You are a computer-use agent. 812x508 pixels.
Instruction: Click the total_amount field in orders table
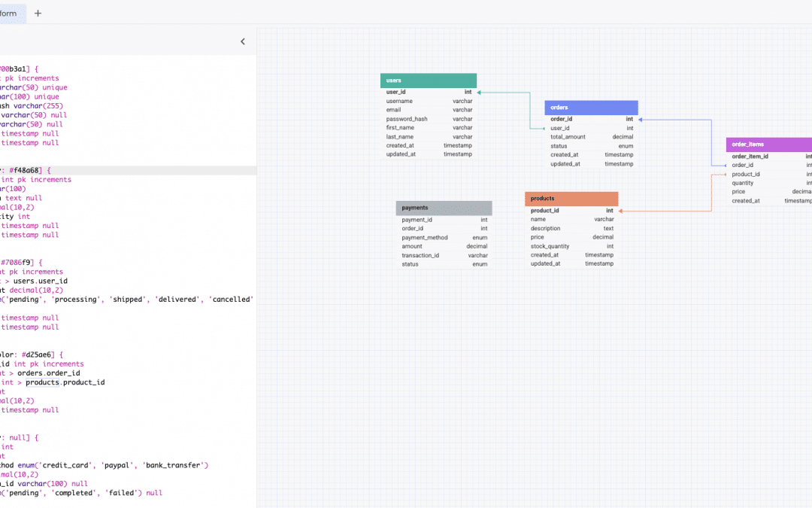[591, 137]
